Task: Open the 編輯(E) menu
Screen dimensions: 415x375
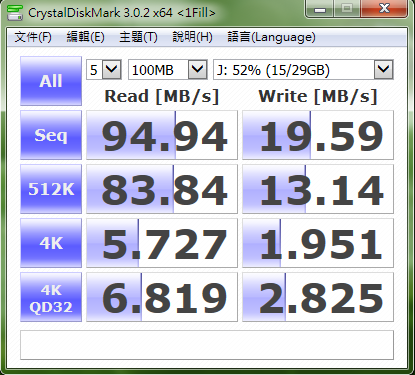Action: (85, 37)
